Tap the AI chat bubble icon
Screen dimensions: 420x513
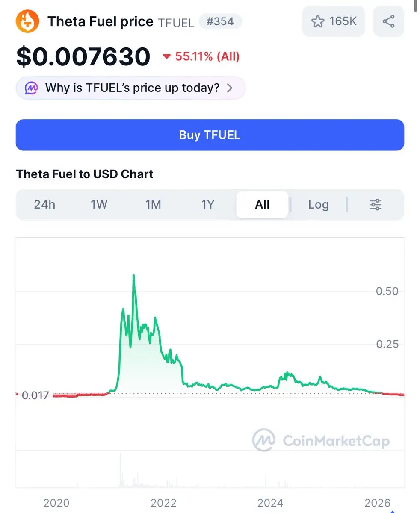click(31, 88)
